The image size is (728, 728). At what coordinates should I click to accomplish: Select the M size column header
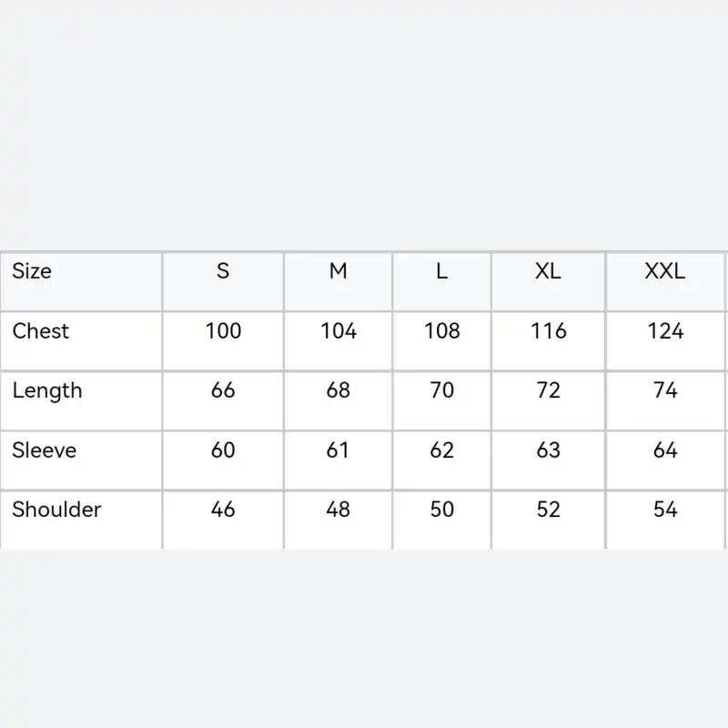click(x=339, y=271)
